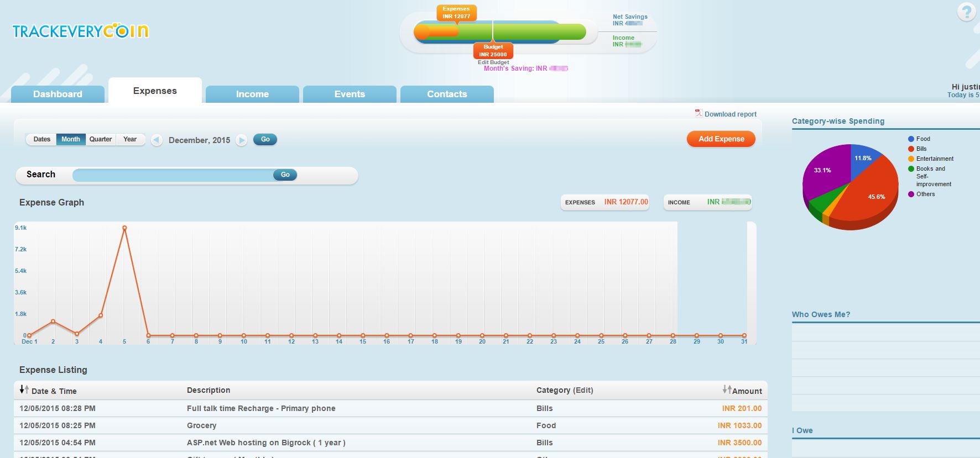
Task: Click the Go button beside December, 2015
Action: click(265, 139)
